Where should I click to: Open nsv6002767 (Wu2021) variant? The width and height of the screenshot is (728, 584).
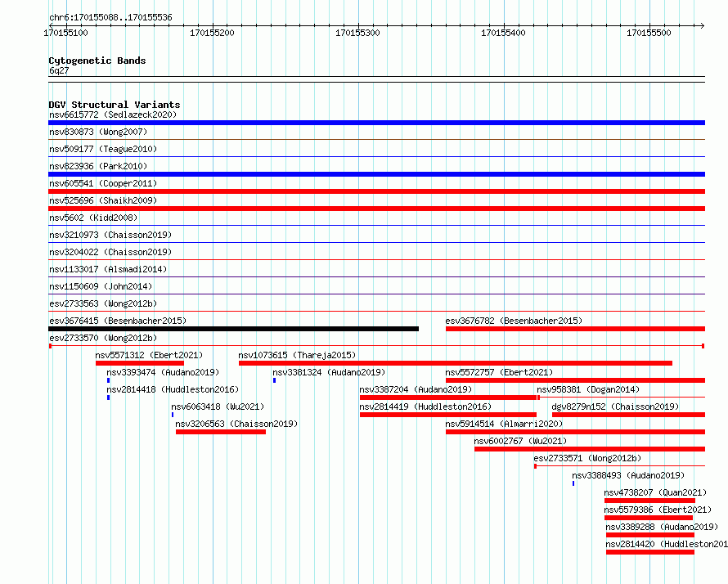click(520, 441)
